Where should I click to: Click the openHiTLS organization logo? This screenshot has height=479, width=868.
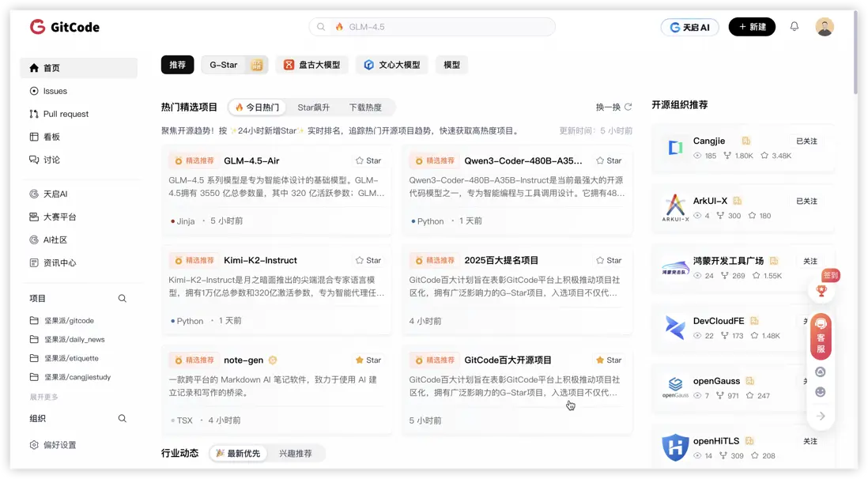[x=675, y=447]
